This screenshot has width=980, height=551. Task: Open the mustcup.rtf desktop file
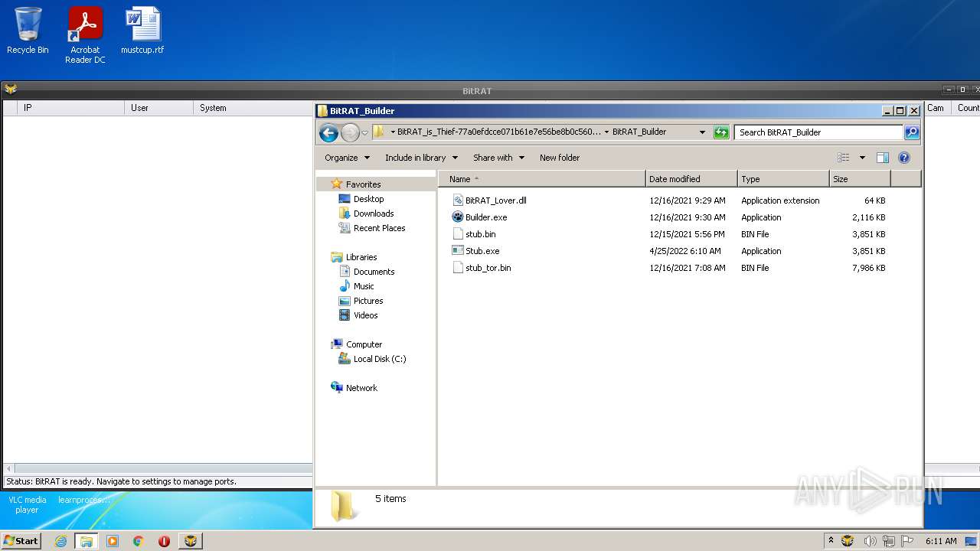[142, 31]
